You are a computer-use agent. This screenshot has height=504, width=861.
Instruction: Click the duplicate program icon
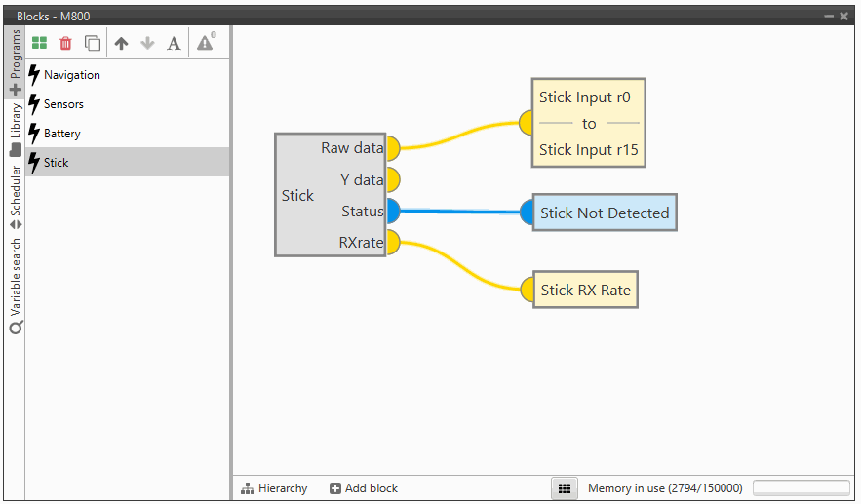(93, 43)
